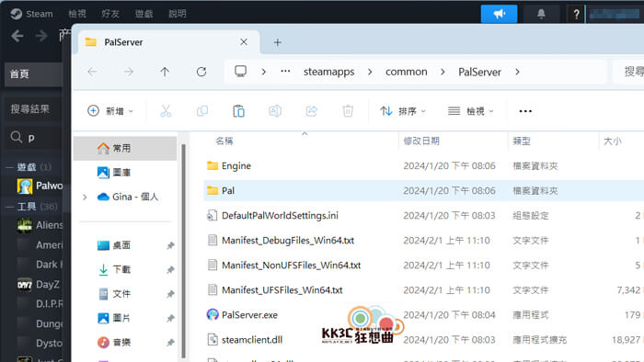Sort by the 名稱 column header

224,141
